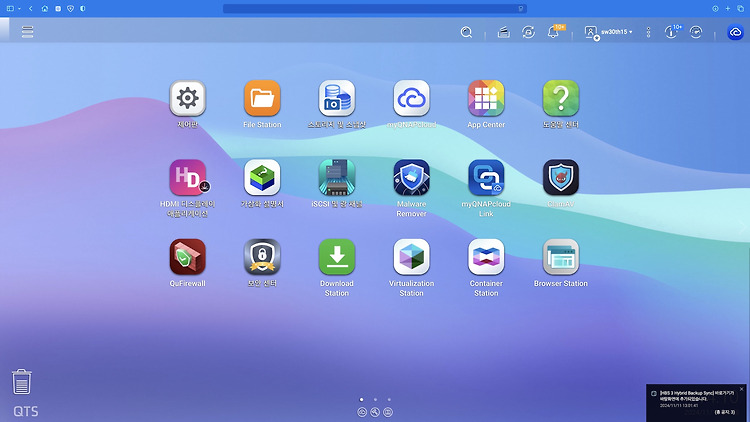Image resolution: width=750 pixels, height=422 pixels.
Task: Click the bottom utility tools circle icon
Action: pos(375,412)
